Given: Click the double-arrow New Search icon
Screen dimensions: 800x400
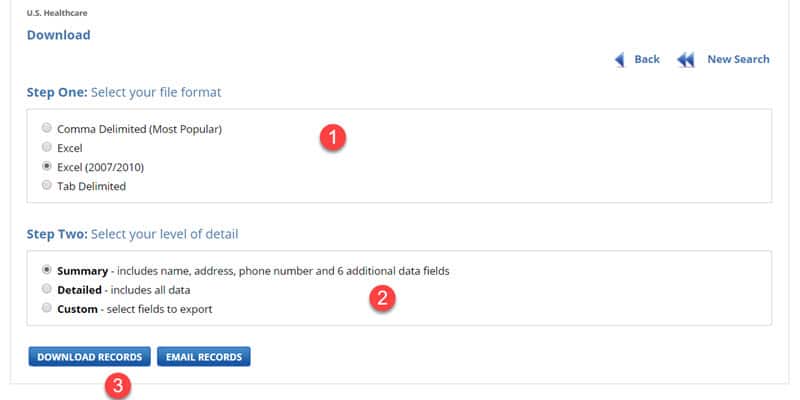Looking at the screenshot, I should [x=686, y=60].
